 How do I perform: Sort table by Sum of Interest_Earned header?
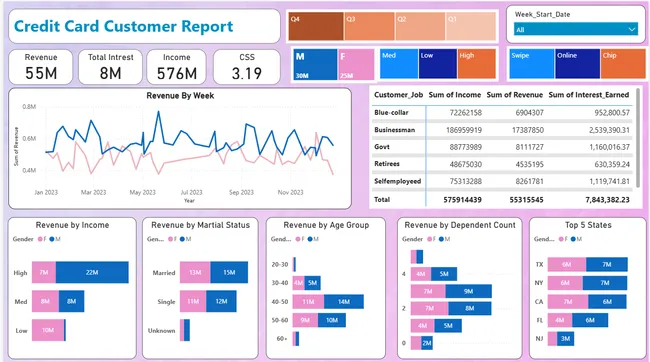point(589,95)
